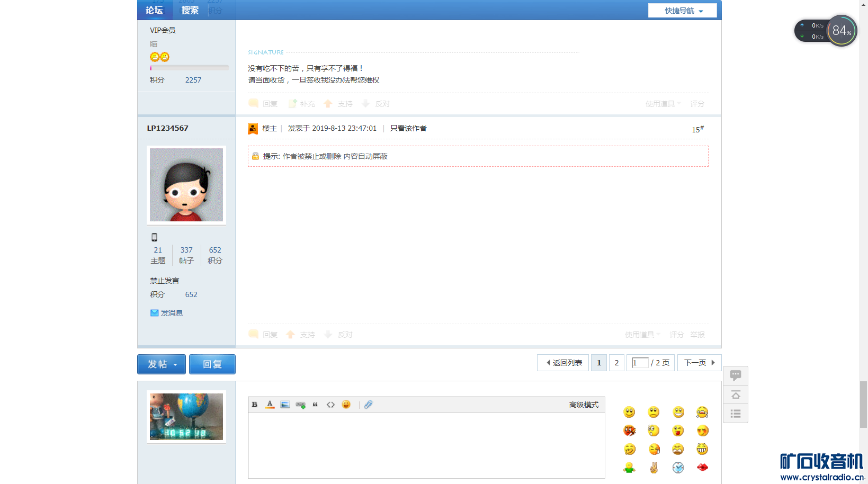Expand the 快捷导航 dropdown
This screenshot has width=868, height=484.
tap(683, 11)
